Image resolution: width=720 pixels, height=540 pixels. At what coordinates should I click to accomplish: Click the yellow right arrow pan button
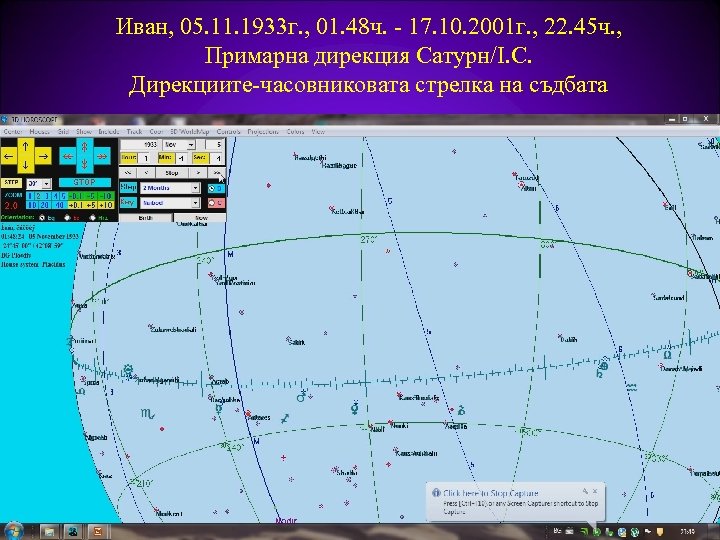tap(43, 156)
